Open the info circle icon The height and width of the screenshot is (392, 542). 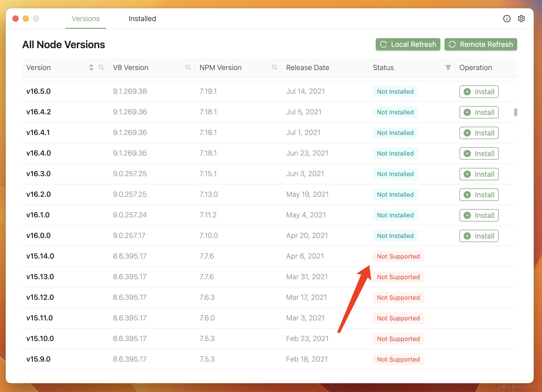click(507, 19)
